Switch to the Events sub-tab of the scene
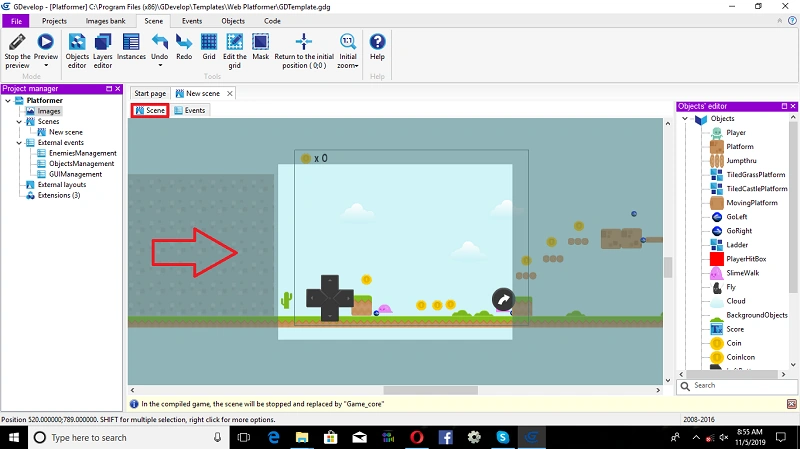 click(190, 110)
